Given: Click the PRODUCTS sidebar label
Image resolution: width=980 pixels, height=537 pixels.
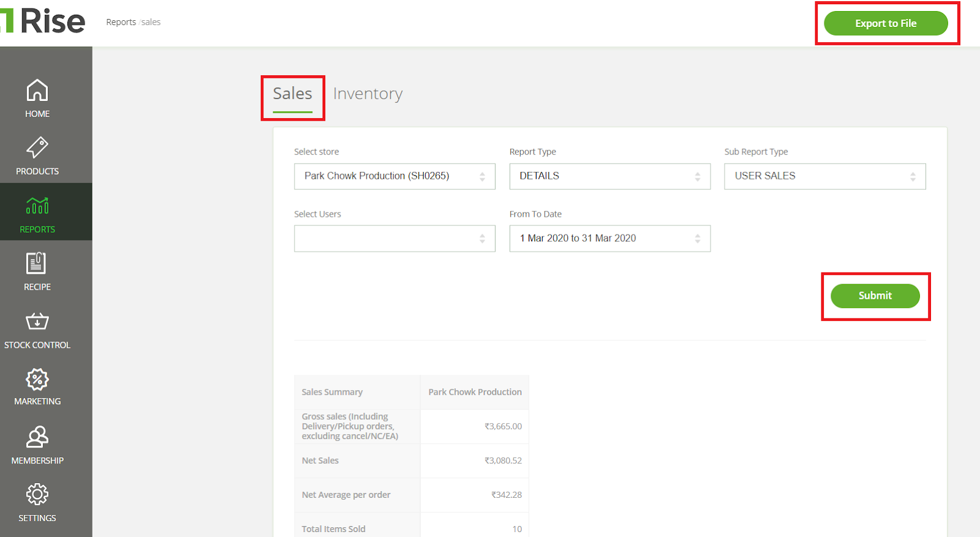Looking at the screenshot, I should (x=37, y=171).
